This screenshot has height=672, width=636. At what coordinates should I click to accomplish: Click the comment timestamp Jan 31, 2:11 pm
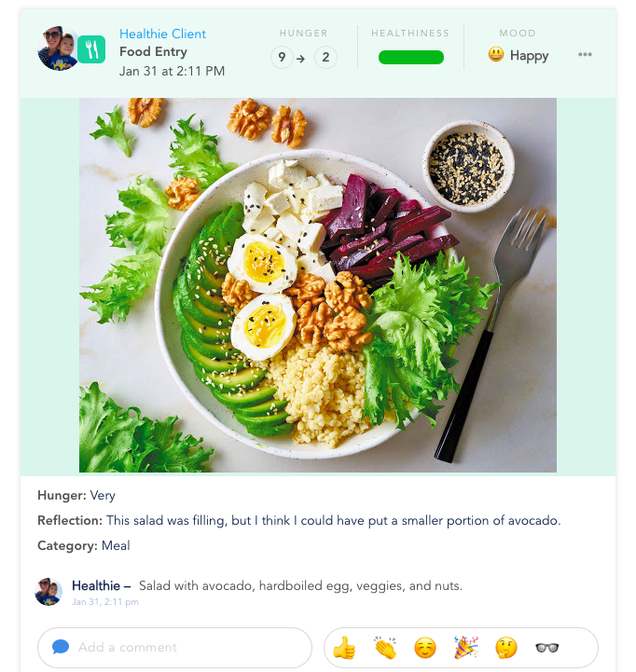click(x=105, y=602)
